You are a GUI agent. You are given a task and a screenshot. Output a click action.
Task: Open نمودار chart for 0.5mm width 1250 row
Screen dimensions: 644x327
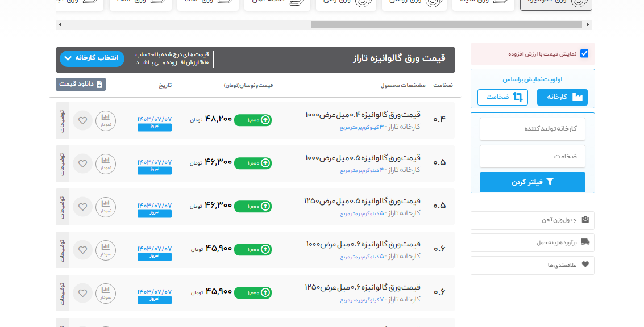(x=105, y=207)
